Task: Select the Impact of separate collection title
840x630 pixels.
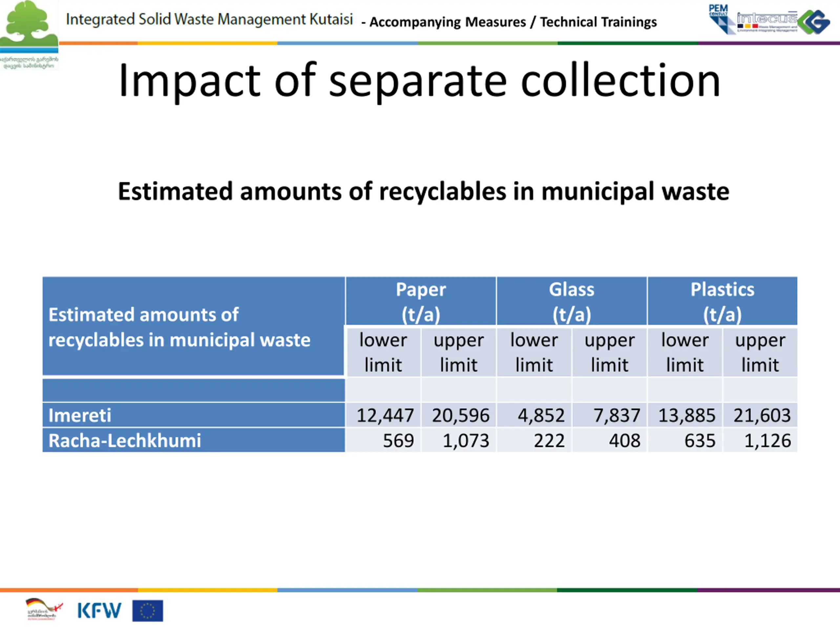Action: click(x=419, y=80)
